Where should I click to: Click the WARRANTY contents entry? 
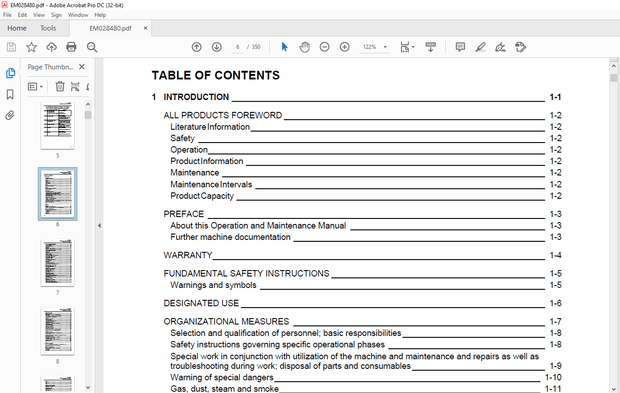click(x=188, y=255)
